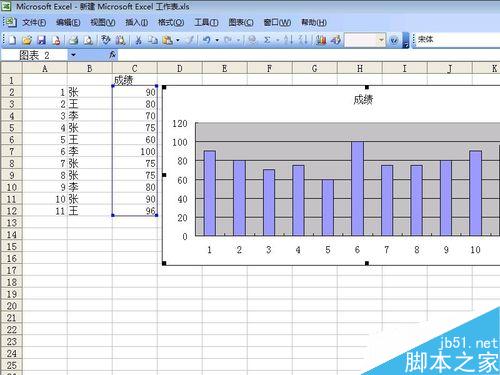Open the 窗口(W) menu
The width and height of the screenshot is (500, 375).
277,23
